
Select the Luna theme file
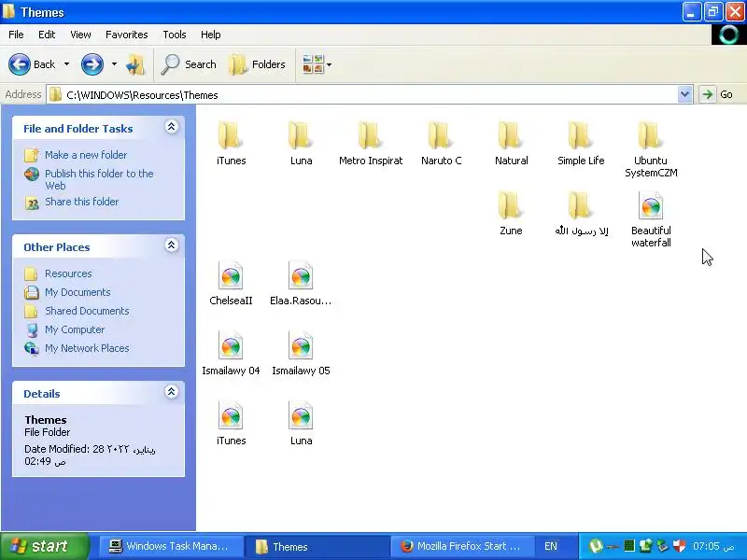[301, 424]
